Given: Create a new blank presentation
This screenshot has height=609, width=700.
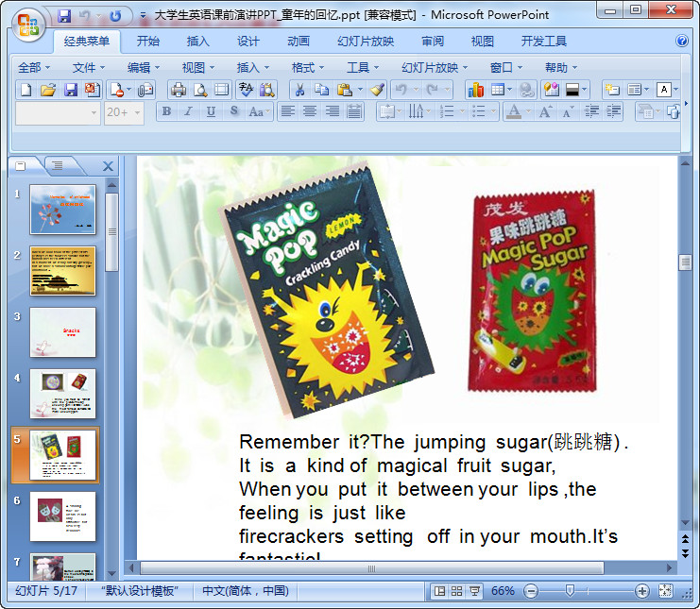Looking at the screenshot, I should (26, 90).
